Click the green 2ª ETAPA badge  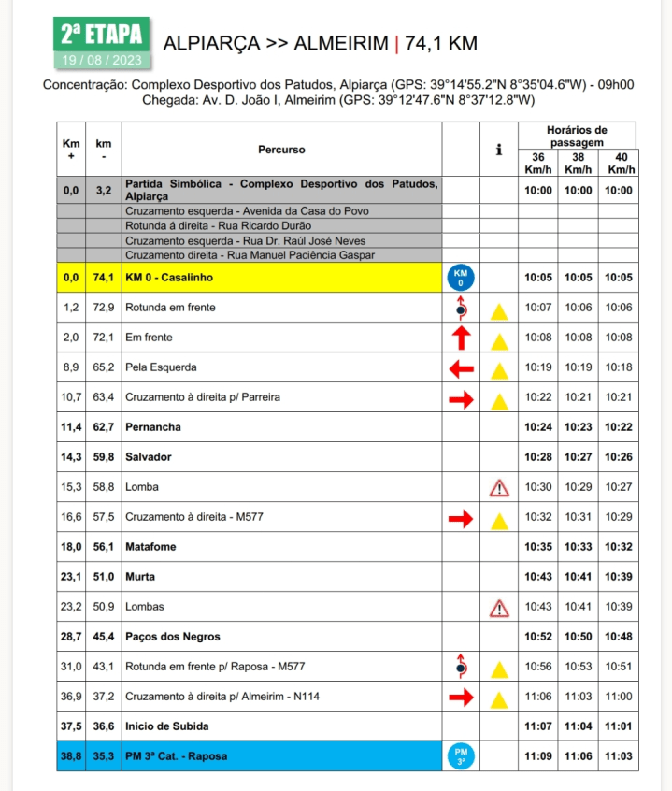[x=101, y=43]
